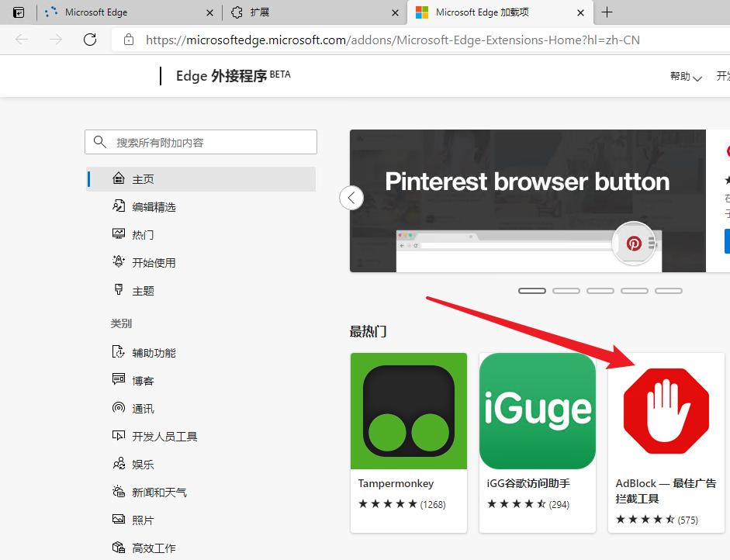Image resolution: width=730 pixels, height=560 pixels.
Task: Select the first carousel indicator
Action: point(532,291)
